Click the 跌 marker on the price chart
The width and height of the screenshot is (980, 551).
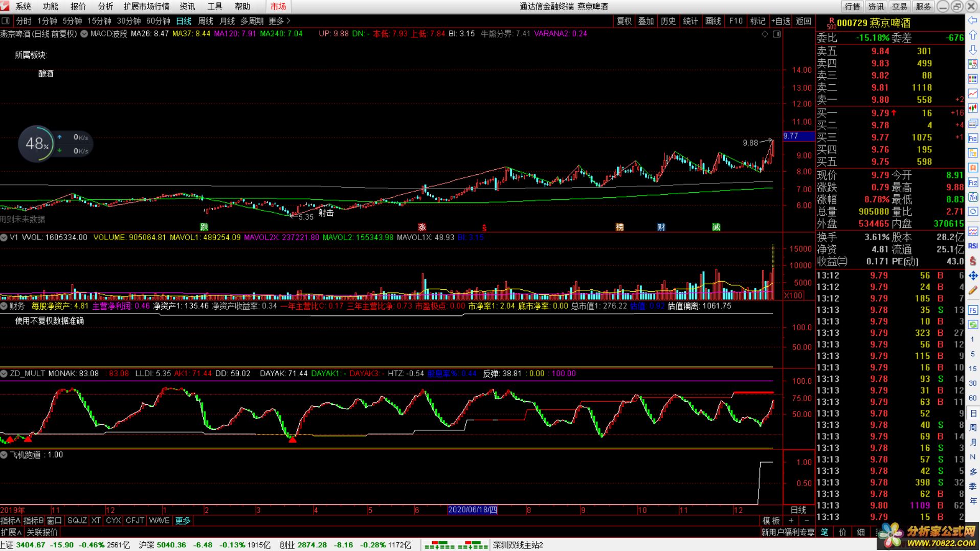(204, 227)
